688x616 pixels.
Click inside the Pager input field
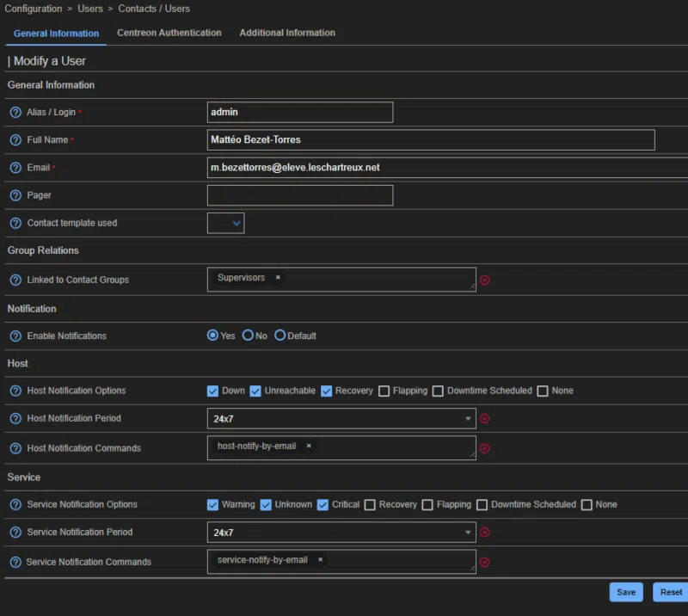point(299,194)
